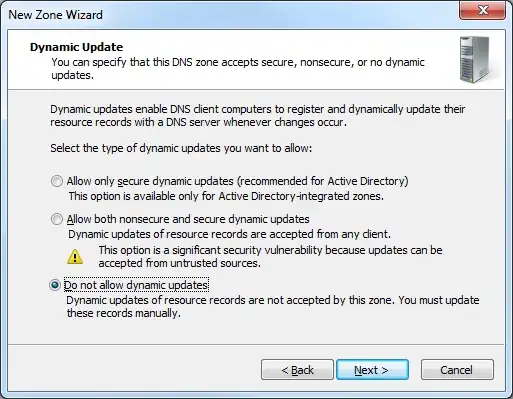This screenshot has width=513, height=399.
Task: Click the paragraph about DNS client computers registering
Action: tap(257, 116)
